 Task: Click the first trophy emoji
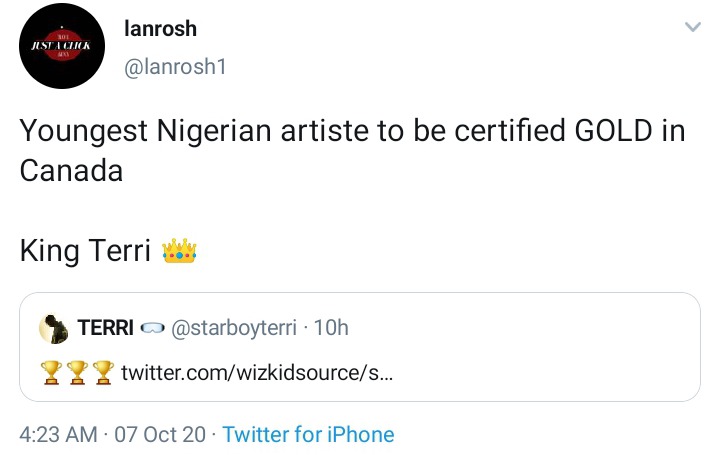coord(51,372)
